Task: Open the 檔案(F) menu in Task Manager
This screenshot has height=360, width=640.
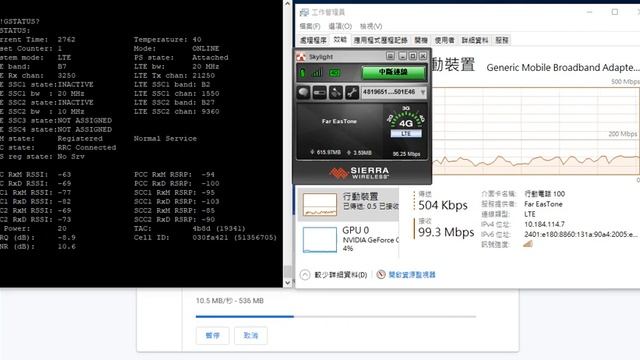Action: tap(310, 26)
